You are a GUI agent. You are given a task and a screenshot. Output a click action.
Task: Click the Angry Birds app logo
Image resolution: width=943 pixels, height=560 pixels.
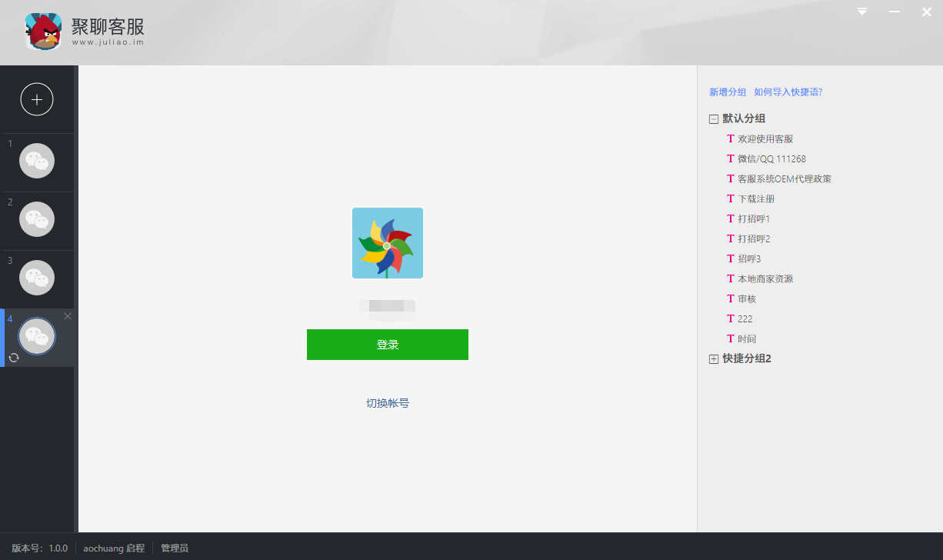pyautogui.click(x=43, y=32)
